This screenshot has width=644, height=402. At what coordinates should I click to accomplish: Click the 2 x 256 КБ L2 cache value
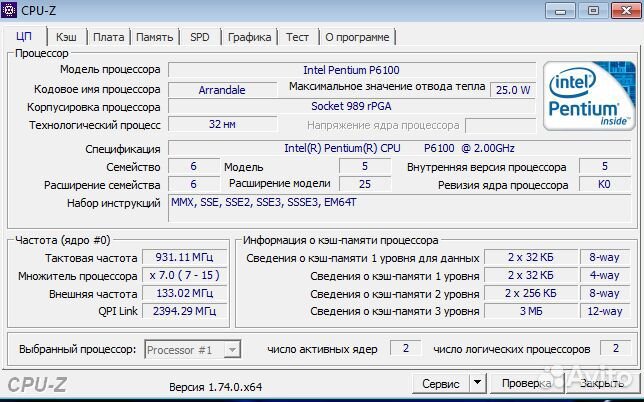point(531,293)
